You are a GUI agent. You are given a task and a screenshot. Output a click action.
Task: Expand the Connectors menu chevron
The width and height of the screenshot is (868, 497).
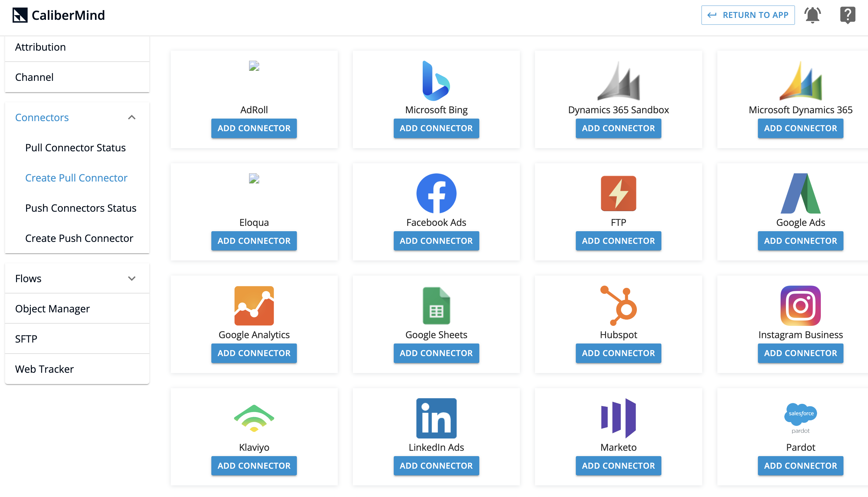coord(132,117)
